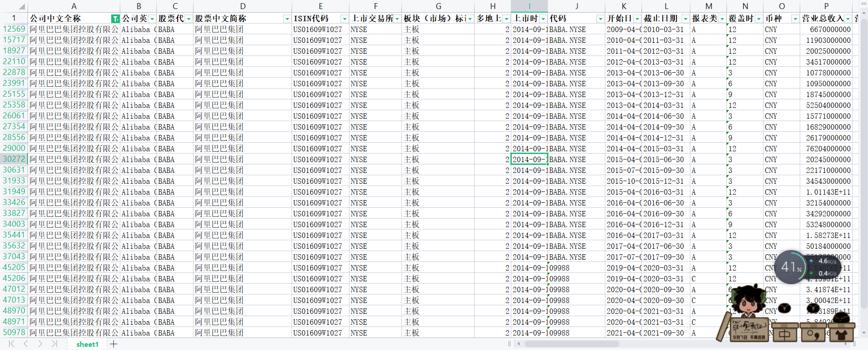The height and width of the screenshot is (350, 868).
Task: Select column D header
Action: [x=243, y=6]
